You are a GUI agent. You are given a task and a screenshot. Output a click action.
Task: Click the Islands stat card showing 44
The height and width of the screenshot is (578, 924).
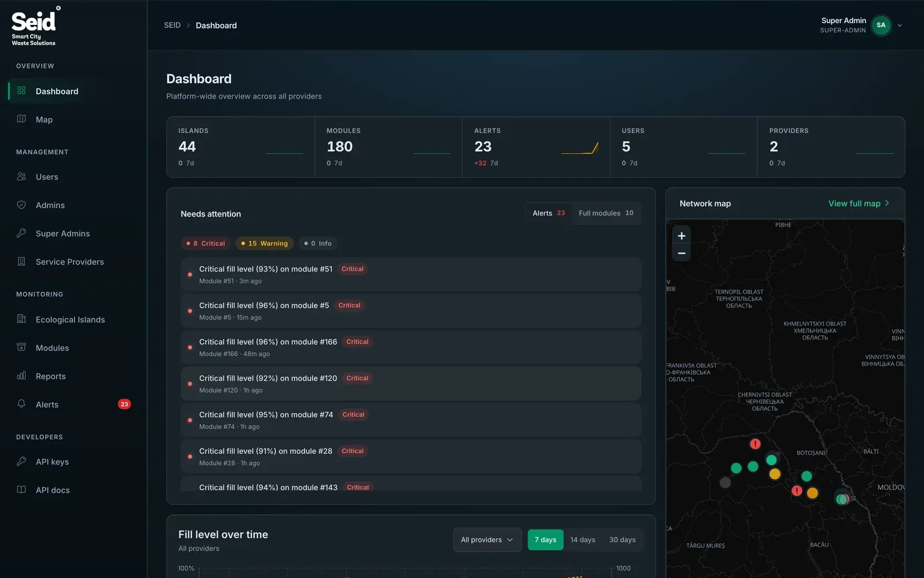pyautogui.click(x=241, y=147)
